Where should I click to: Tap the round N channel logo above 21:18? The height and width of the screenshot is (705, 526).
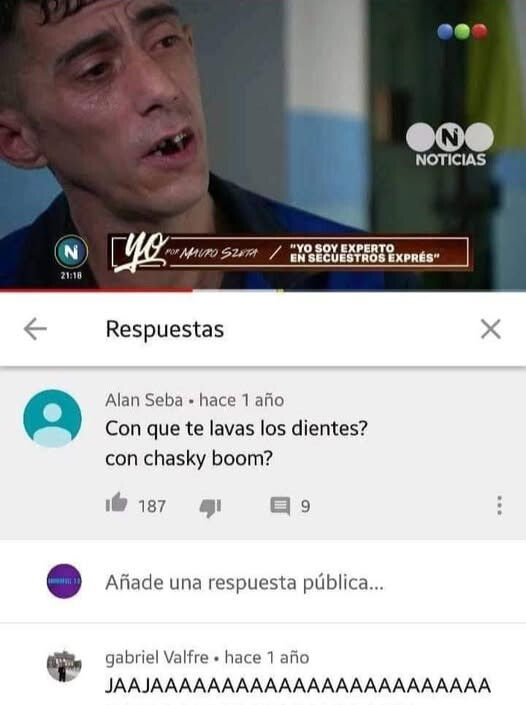[x=71, y=252]
